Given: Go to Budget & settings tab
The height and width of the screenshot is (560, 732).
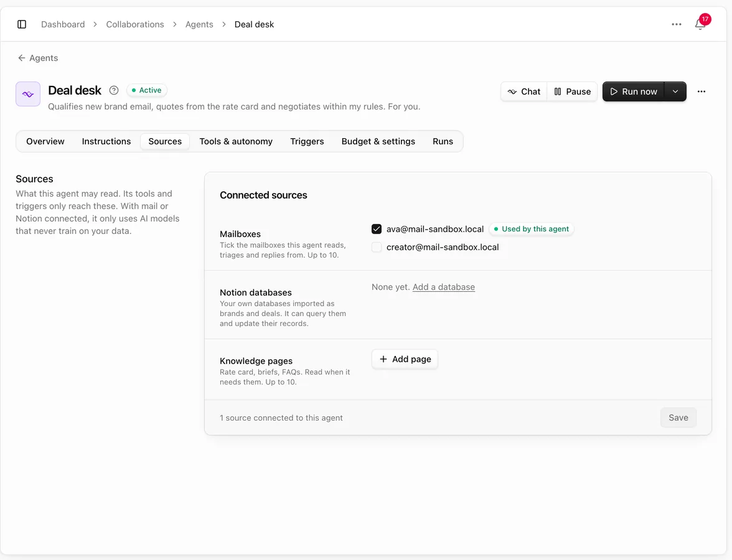Looking at the screenshot, I should tap(378, 141).
